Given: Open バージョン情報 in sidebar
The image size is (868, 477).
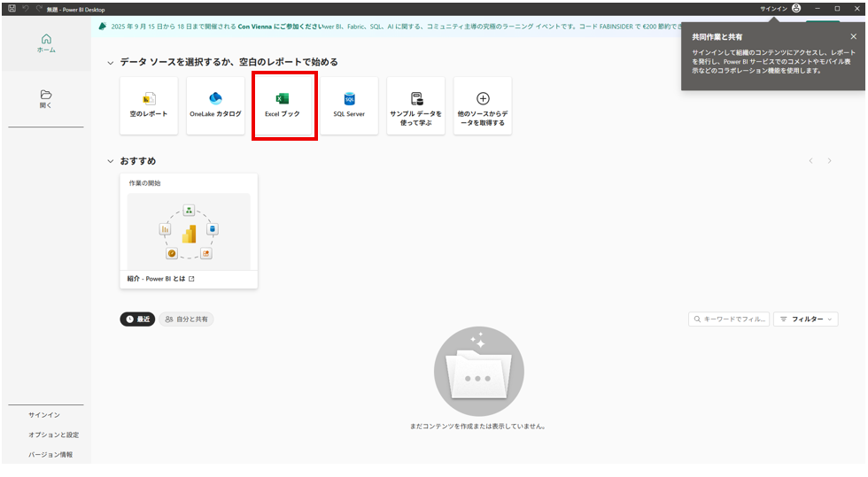Looking at the screenshot, I should (x=50, y=455).
